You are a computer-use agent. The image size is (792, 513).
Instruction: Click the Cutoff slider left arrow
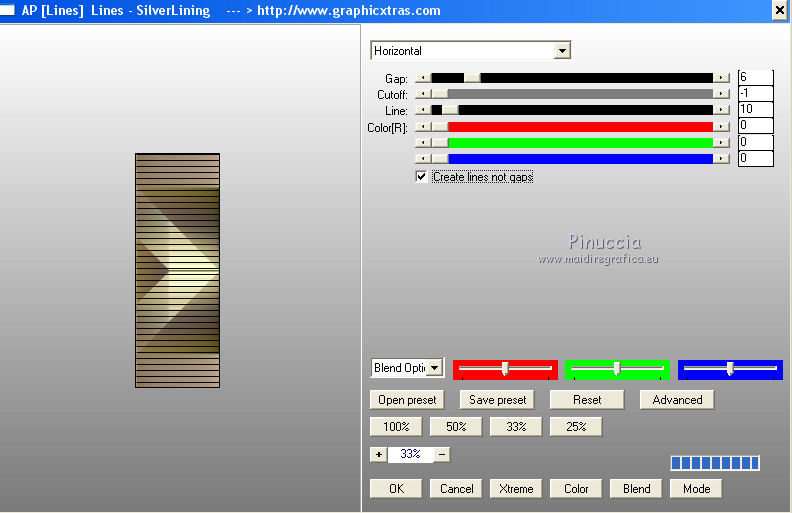point(423,94)
